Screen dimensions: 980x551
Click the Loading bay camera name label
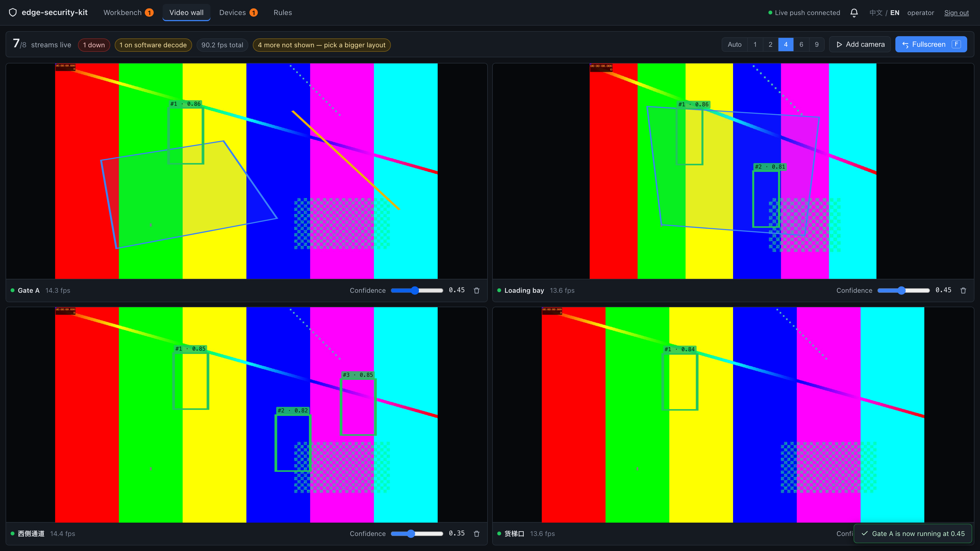(x=524, y=291)
